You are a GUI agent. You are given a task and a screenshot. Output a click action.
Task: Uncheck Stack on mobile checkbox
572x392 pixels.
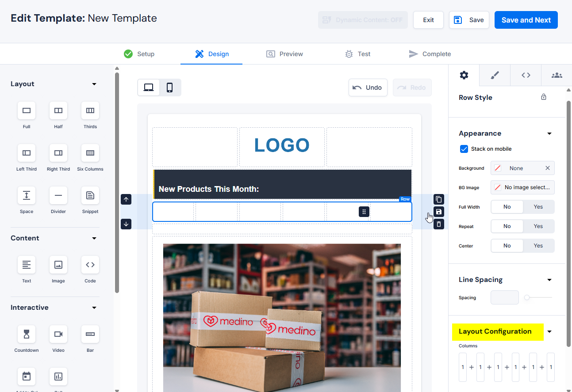pos(464,149)
